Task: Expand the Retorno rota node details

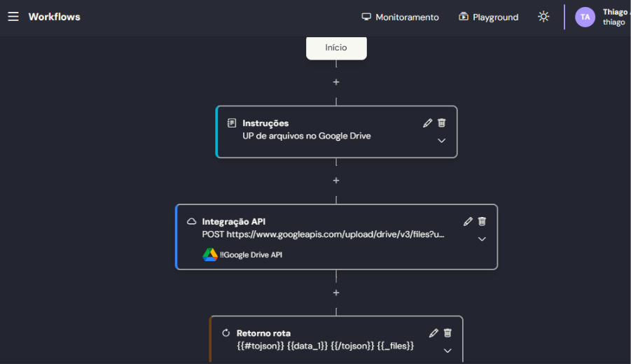Action: pyautogui.click(x=447, y=351)
